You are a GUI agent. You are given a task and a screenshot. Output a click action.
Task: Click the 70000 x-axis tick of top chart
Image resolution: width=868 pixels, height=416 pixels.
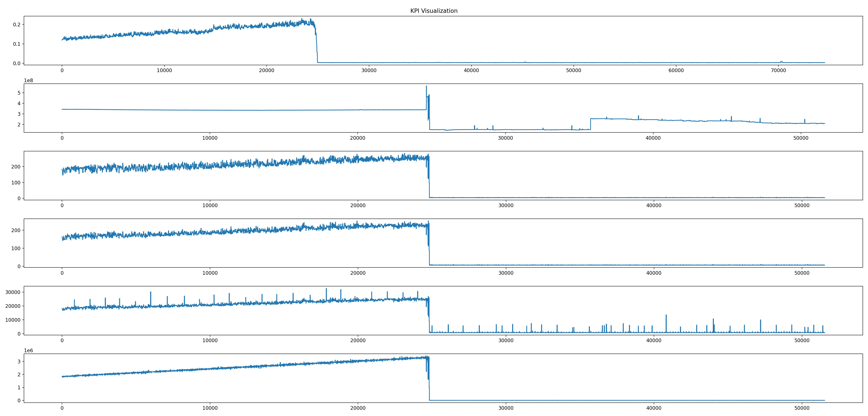[x=778, y=70]
